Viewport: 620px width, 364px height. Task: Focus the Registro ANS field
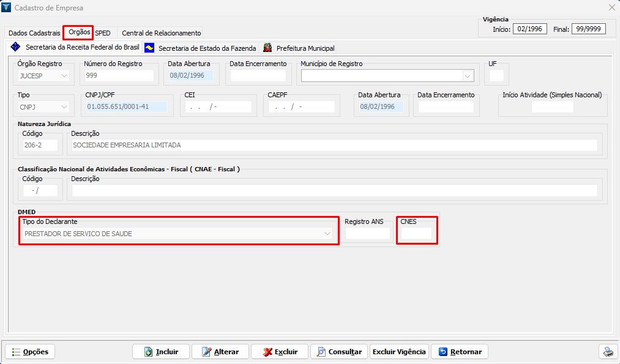(x=367, y=234)
